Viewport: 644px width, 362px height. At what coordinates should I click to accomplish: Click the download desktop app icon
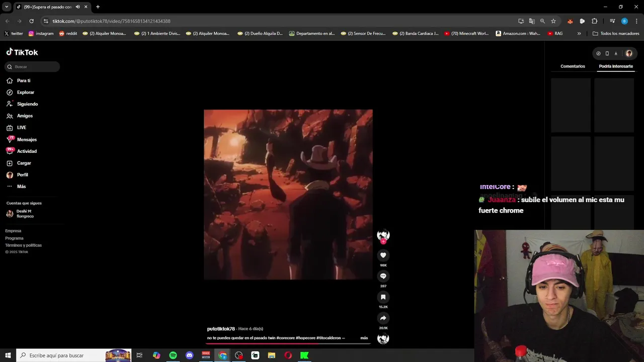tap(616, 53)
